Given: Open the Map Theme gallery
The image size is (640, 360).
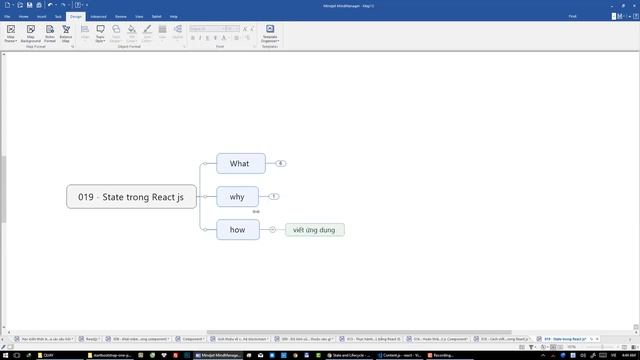Looking at the screenshot, I should (x=11, y=33).
